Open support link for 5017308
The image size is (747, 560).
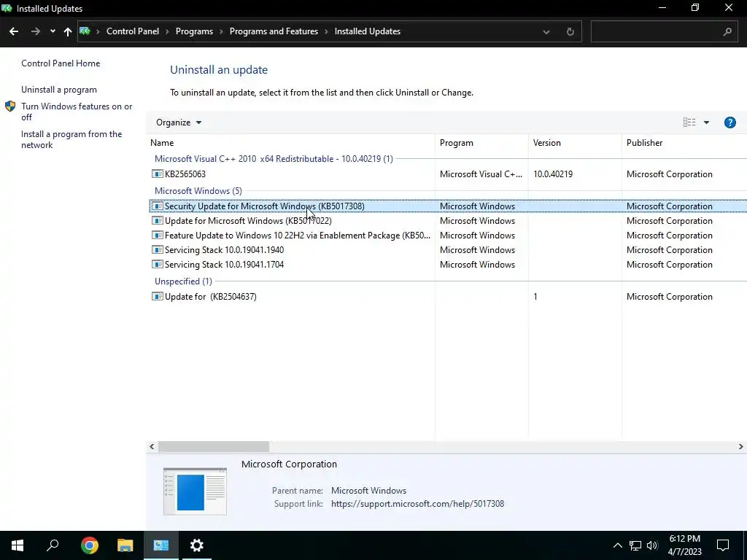(x=417, y=504)
